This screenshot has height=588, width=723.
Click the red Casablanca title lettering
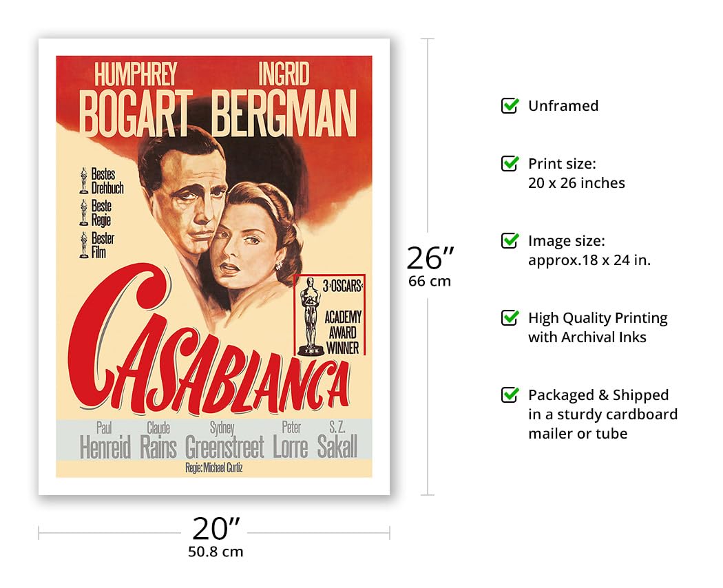pyautogui.click(x=210, y=344)
